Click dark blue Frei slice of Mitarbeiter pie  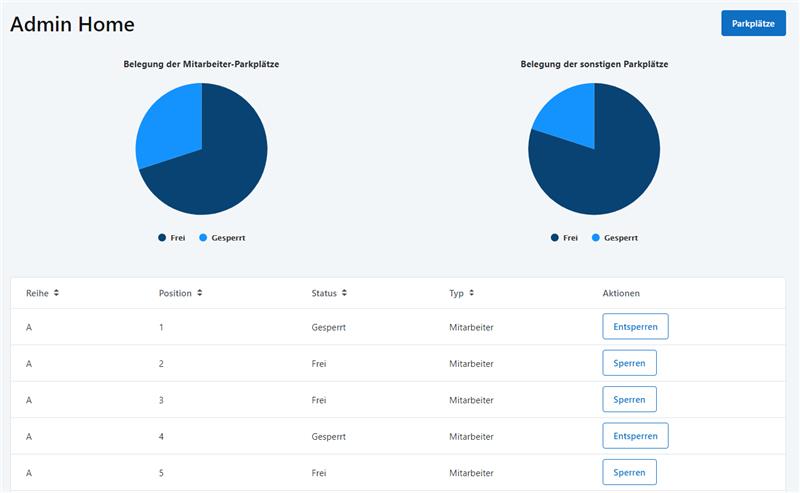pyautogui.click(x=220, y=170)
